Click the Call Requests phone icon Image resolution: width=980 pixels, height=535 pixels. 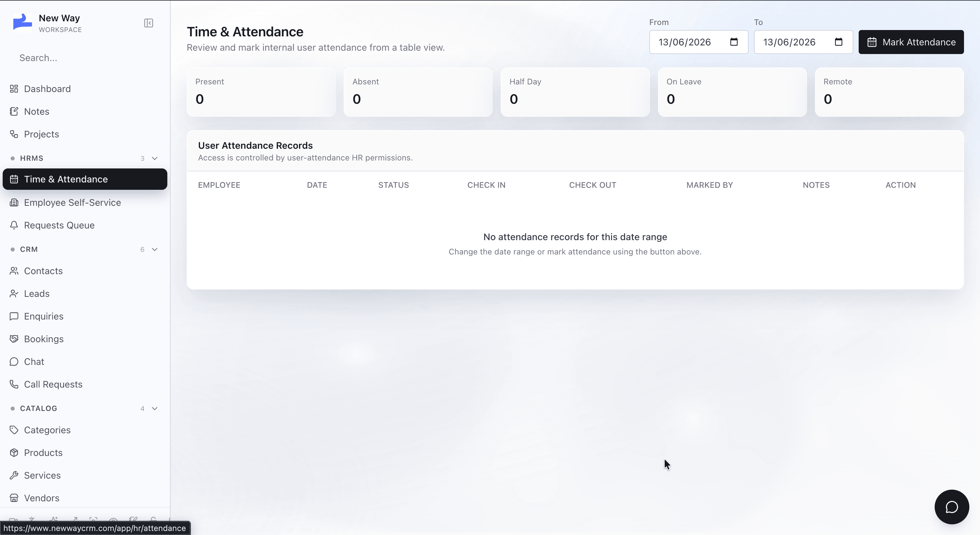click(x=14, y=384)
